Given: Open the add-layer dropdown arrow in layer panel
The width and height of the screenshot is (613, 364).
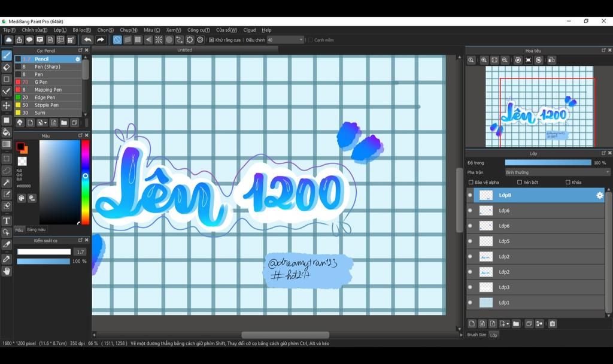Looking at the screenshot, I should [507, 324].
